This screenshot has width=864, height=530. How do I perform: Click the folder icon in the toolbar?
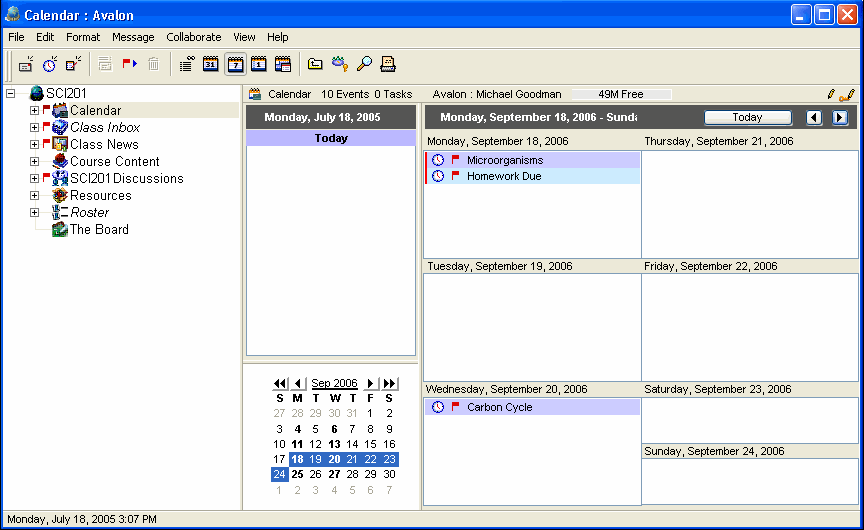[x=315, y=64]
